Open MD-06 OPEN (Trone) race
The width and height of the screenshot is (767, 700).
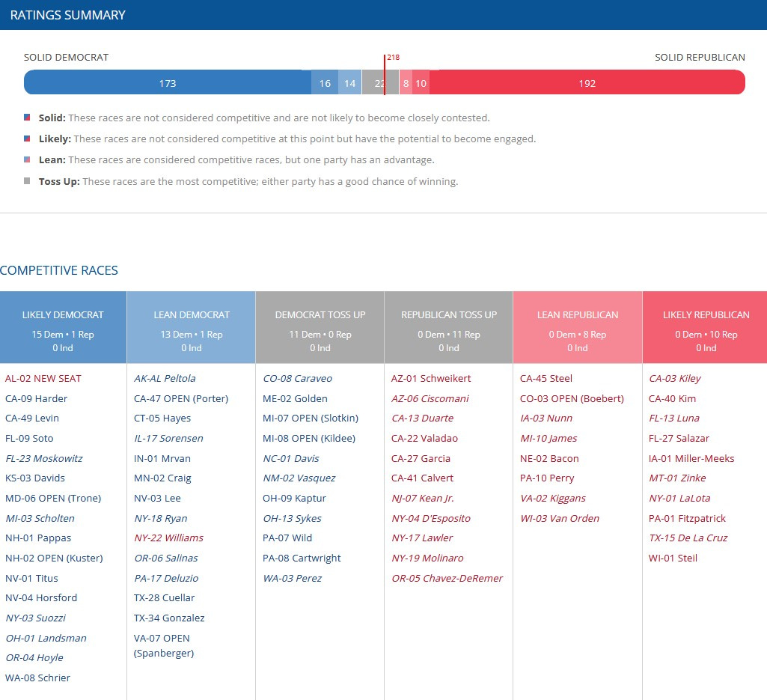click(x=53, y=498)
